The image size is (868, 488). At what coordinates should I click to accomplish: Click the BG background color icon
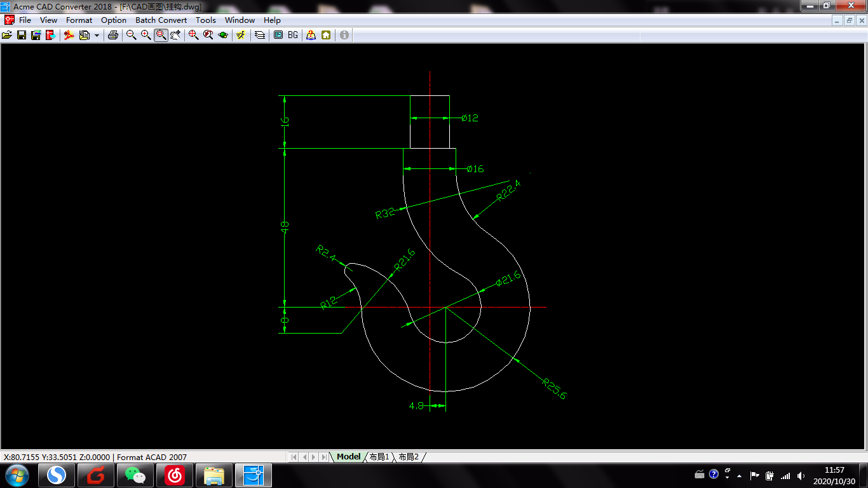click(292, 35)
